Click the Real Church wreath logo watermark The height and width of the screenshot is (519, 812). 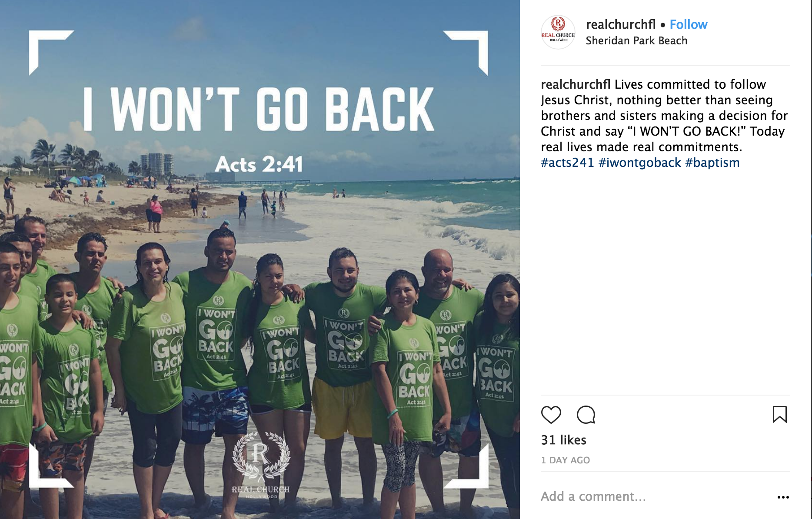(x=261, y=464)
